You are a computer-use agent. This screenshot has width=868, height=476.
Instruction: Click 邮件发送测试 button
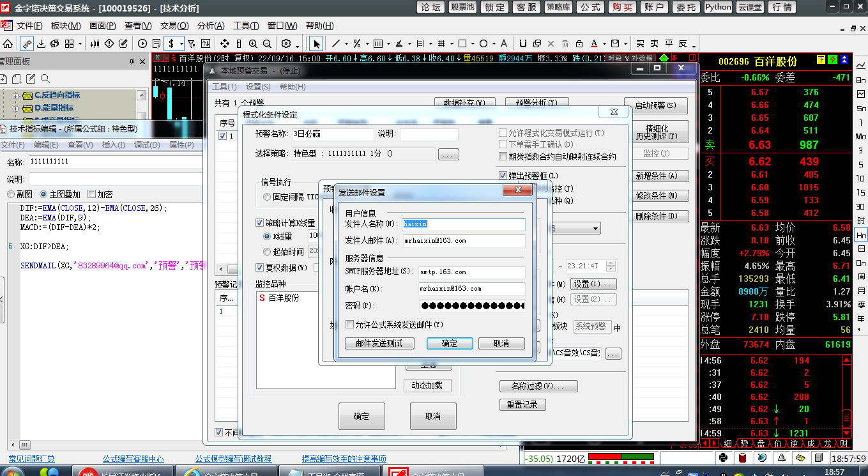click(379, 343)
